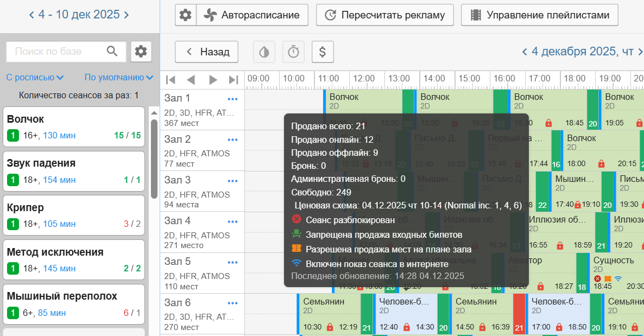Jump to first with skip-back arrow
Viewport: 644px width, 336px height.
click(x=171, y=80)
